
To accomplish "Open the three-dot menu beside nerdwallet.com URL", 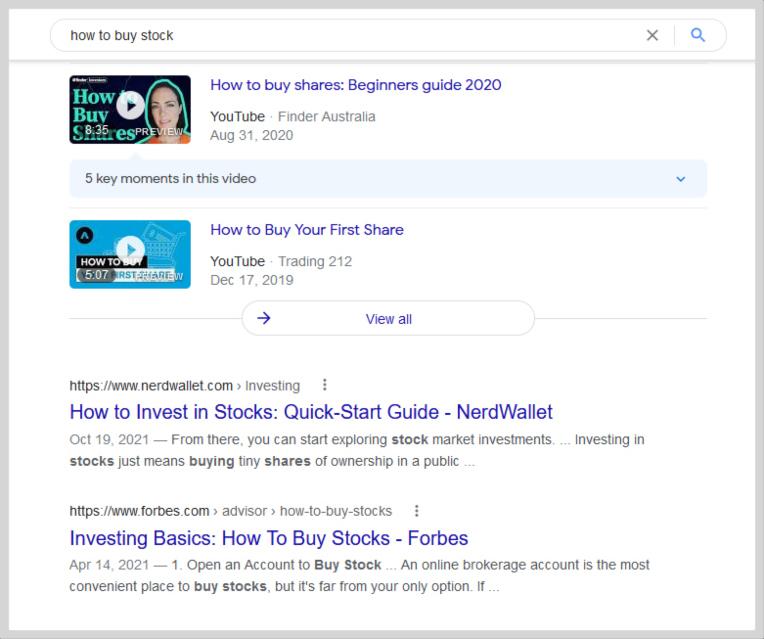I will tap(325, 385).
